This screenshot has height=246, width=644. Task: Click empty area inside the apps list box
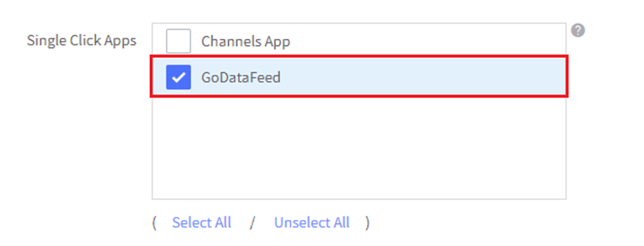pyautogui.click(x=359, y=148)
